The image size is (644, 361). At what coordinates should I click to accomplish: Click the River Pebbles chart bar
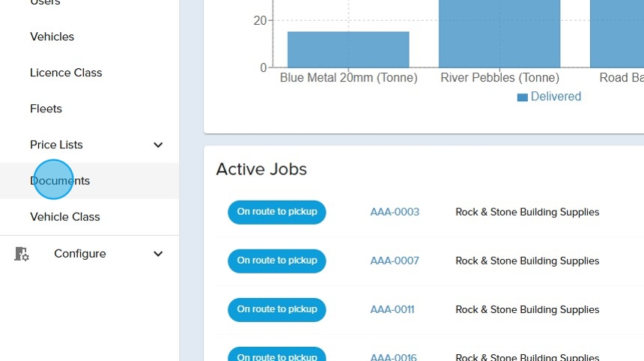[x=499, y=34]
